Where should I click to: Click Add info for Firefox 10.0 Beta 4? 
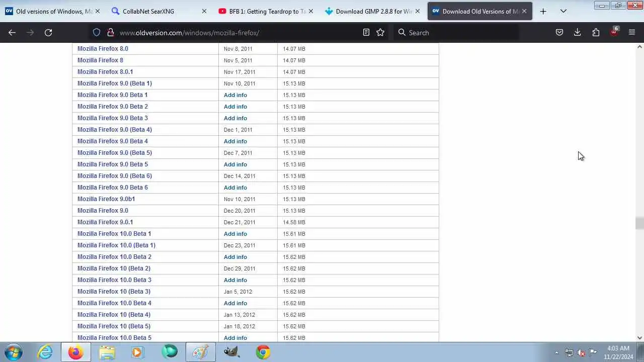(x=235, y=303)
